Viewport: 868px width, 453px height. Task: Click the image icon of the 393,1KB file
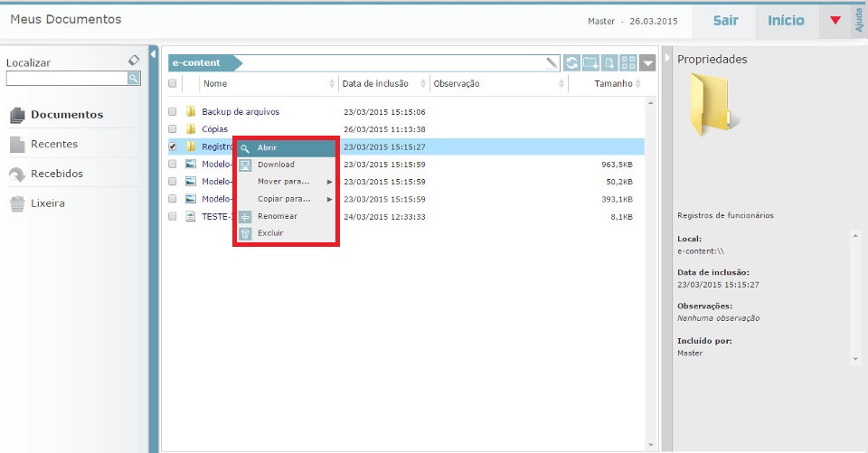[191, 198]
